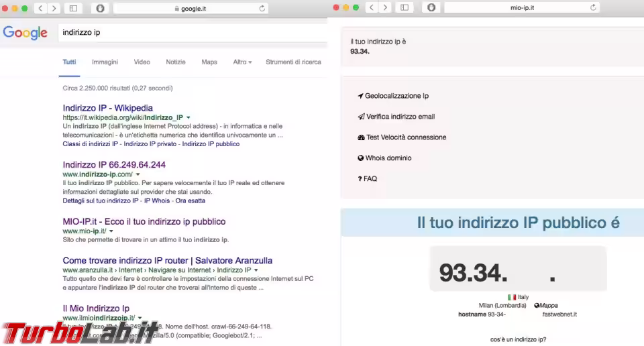Switch to the Video tab
The image size is (644, 346).
point(142,62)
